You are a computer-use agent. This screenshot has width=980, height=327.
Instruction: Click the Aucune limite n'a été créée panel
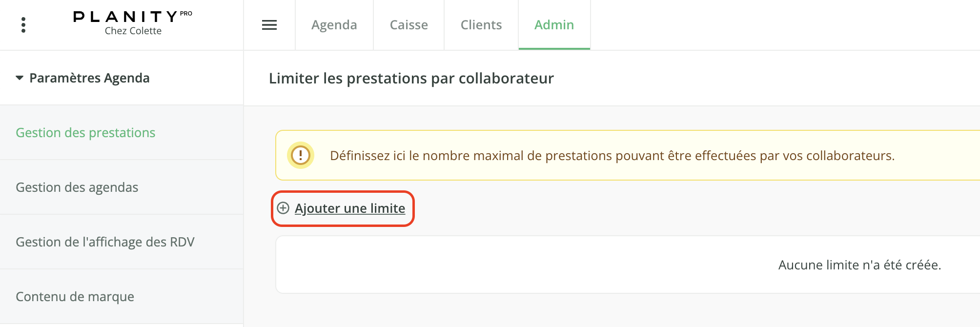click(x=628, y=265)
